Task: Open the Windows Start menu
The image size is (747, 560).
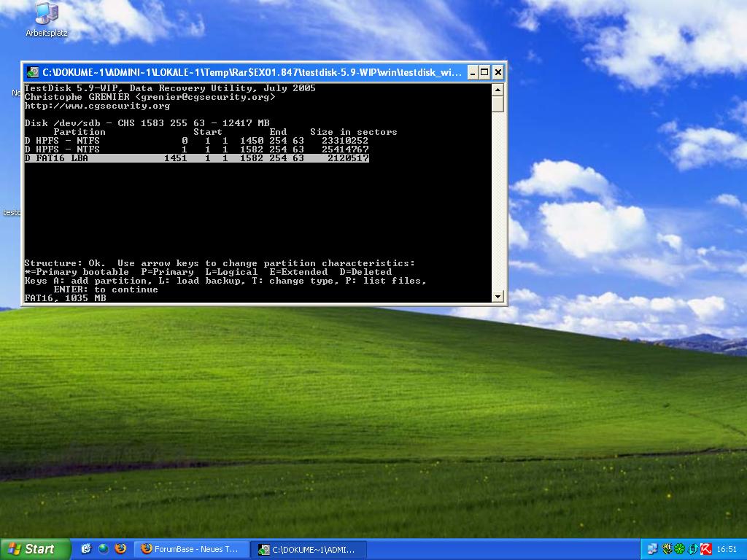Action: click(35, 549)
